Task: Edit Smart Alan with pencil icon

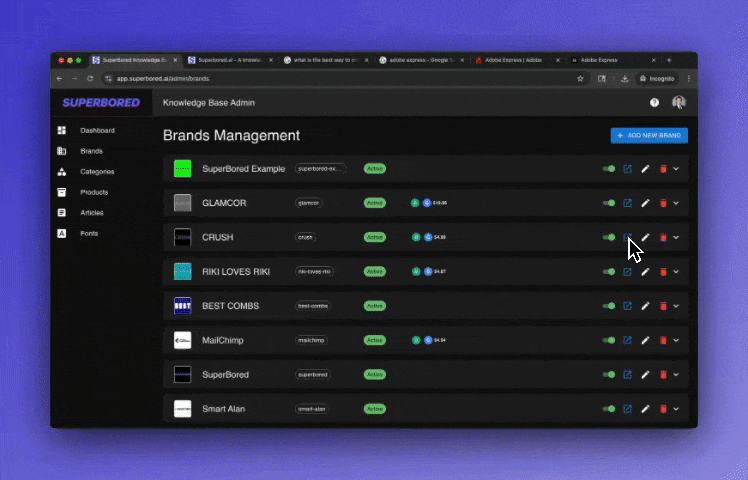Action: point(645,409)
